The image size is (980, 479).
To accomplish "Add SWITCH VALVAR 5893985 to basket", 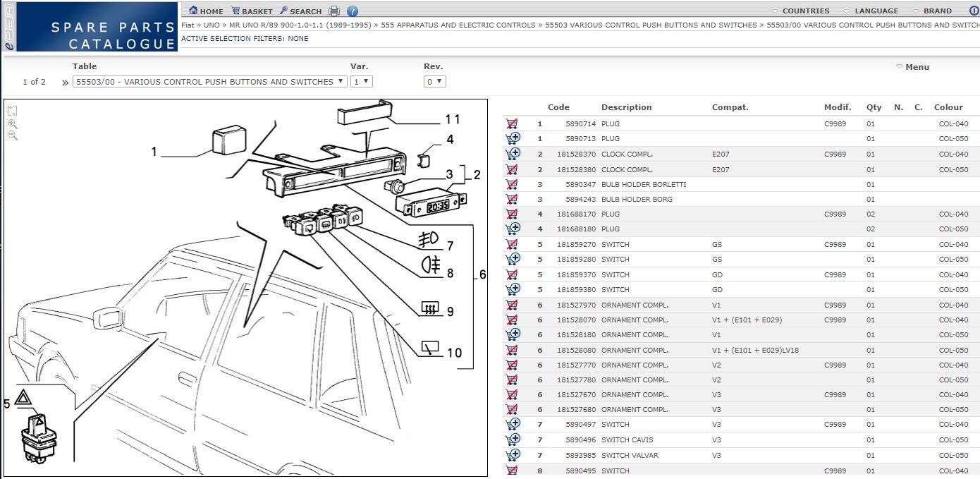I will (x=513, y=455).
